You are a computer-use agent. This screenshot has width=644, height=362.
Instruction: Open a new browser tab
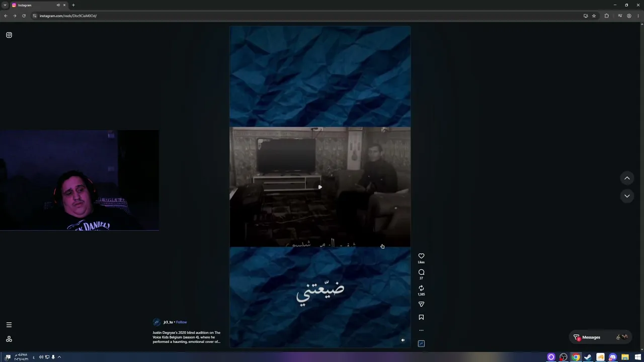73,5
